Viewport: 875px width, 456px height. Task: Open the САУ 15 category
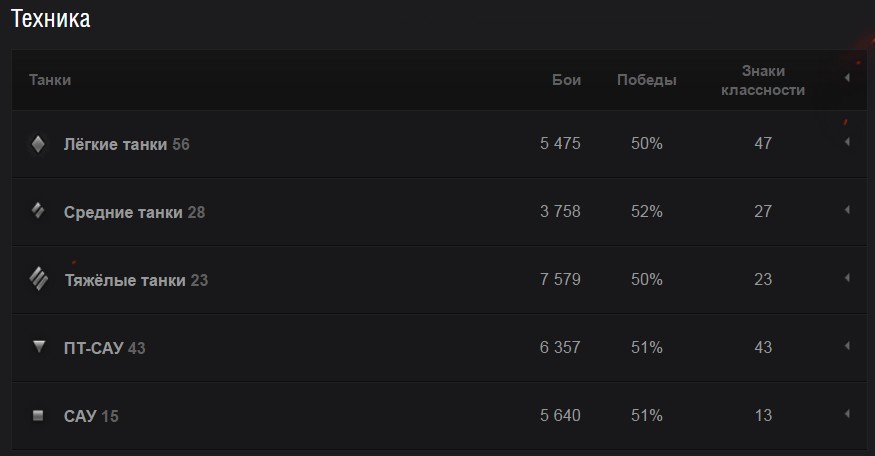click(x=91, y=416)
